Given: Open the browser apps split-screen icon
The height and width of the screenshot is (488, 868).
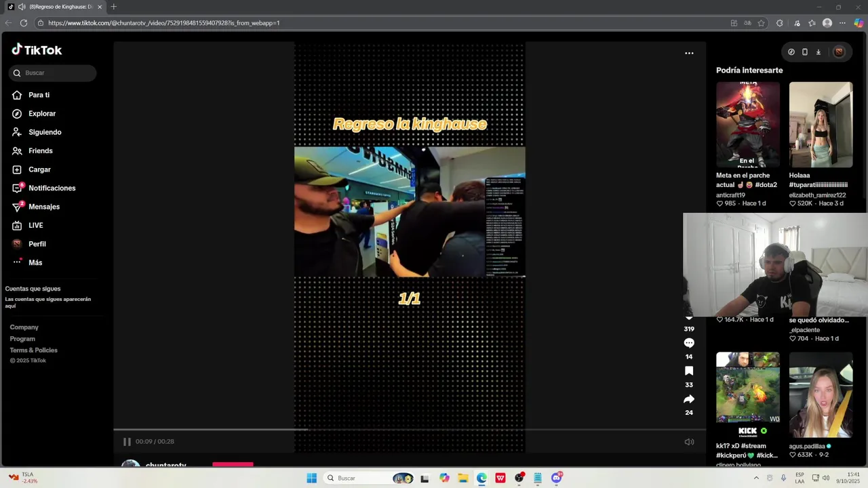Looking at the screenshot, I should click(734, 23).
